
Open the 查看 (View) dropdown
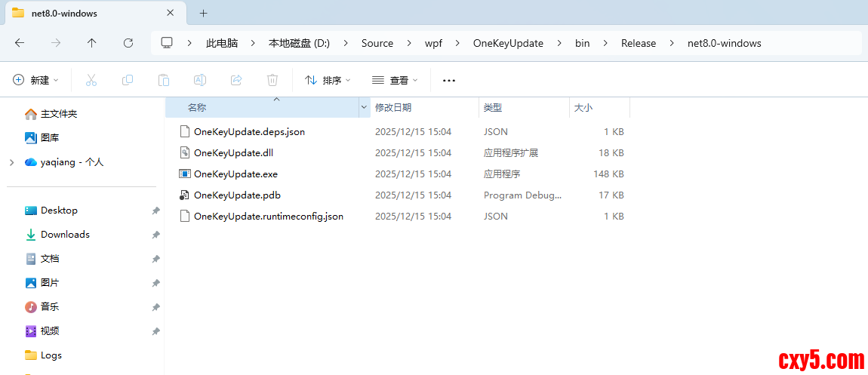(x=395, y=80)
